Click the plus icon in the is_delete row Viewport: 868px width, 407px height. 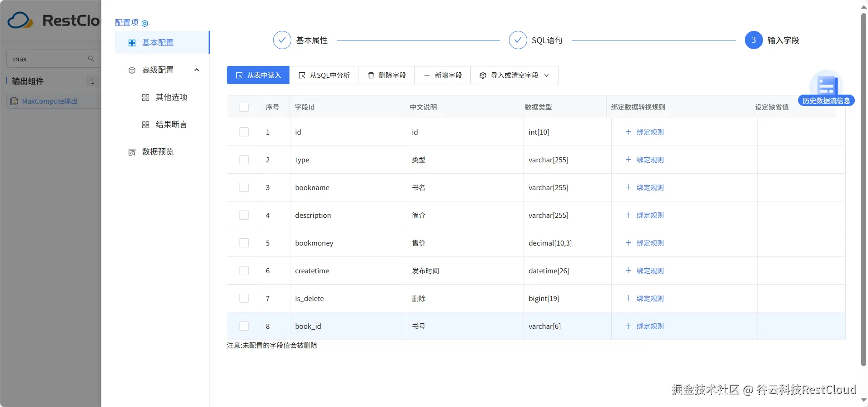click(x=629, y=298)
